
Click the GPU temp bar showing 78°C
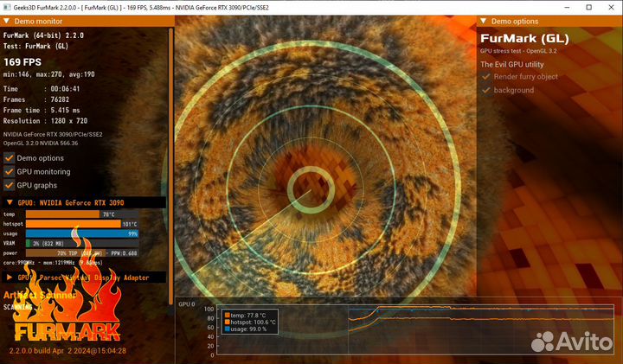(82, 214)
